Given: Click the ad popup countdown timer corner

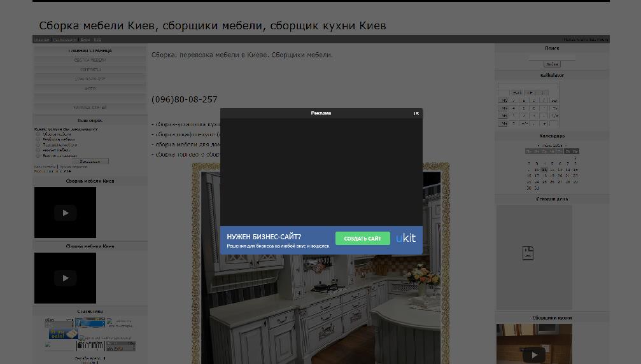Looking at the screenshot, I should [416, 113].
